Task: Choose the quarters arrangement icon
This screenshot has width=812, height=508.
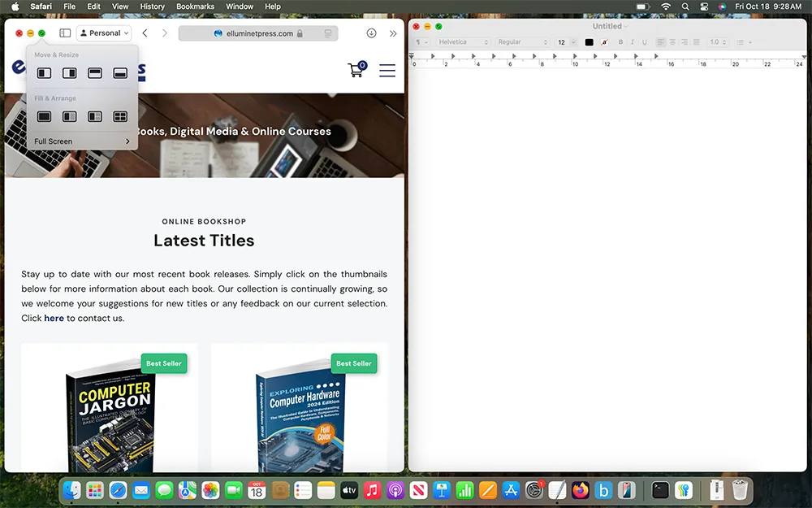Action: 120,116
